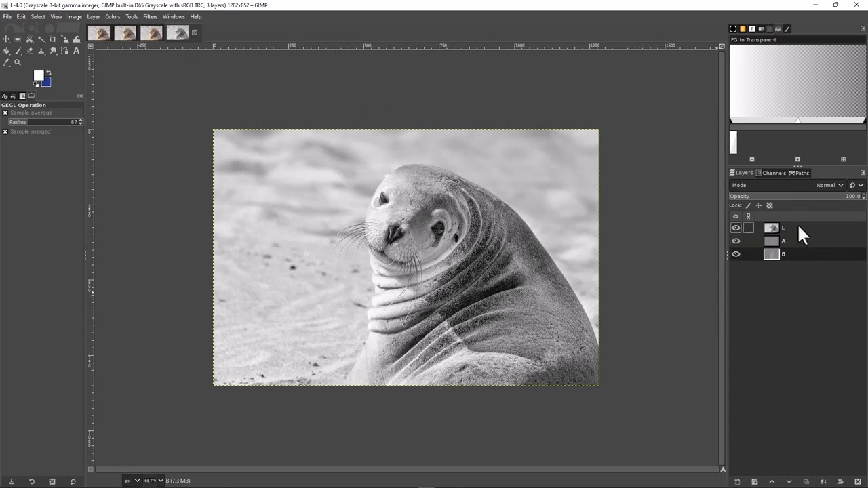Switch to the Paths tab
The image size is (868, 488).
pos(799,173)
